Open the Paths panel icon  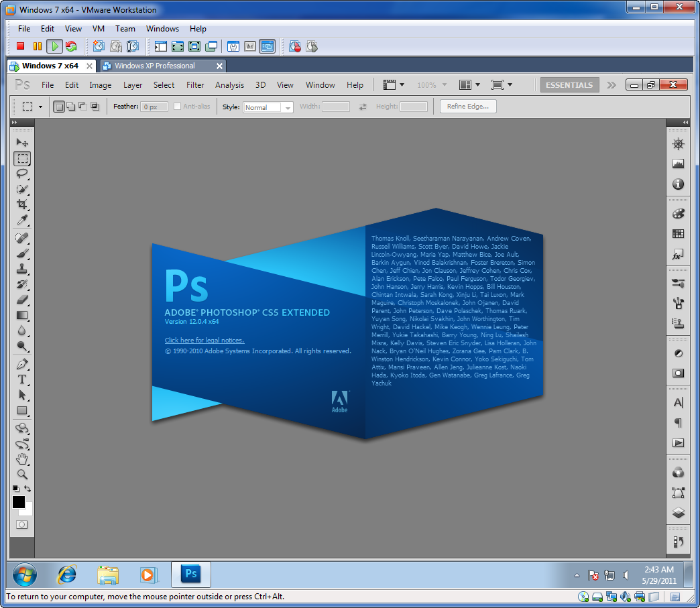click(678, 493)
